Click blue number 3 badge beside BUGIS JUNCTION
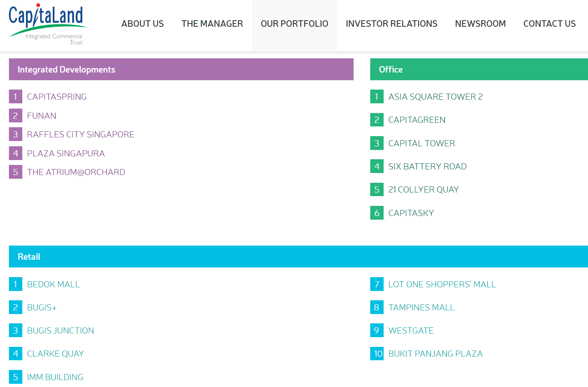Viewport: 588px width, 387px height. point(15,331)
